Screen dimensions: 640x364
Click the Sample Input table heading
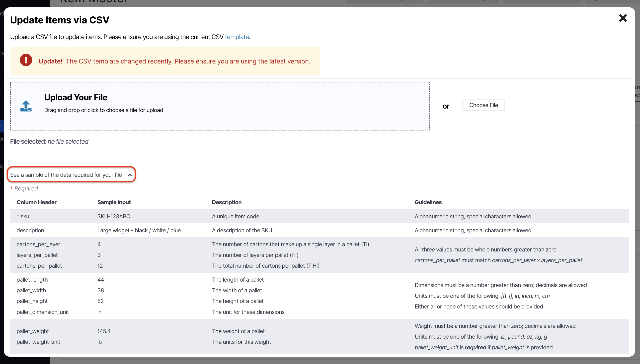tap(114, 202)
